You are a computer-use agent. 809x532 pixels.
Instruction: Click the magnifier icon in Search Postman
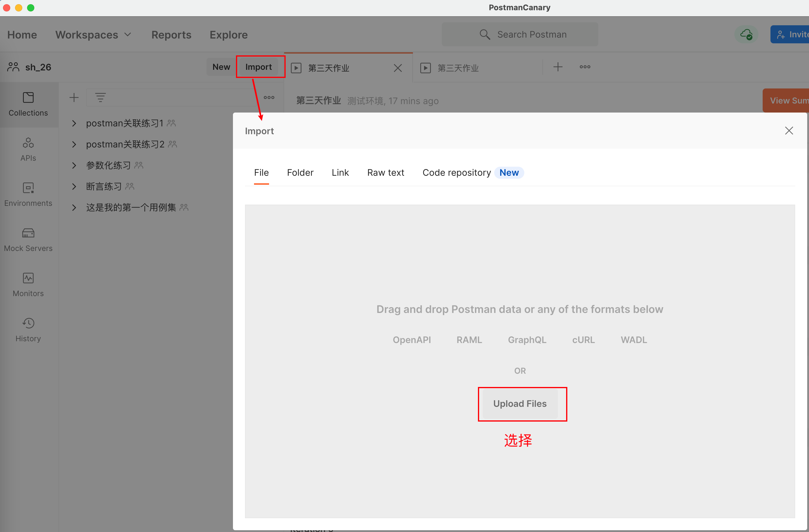point(485,34)
